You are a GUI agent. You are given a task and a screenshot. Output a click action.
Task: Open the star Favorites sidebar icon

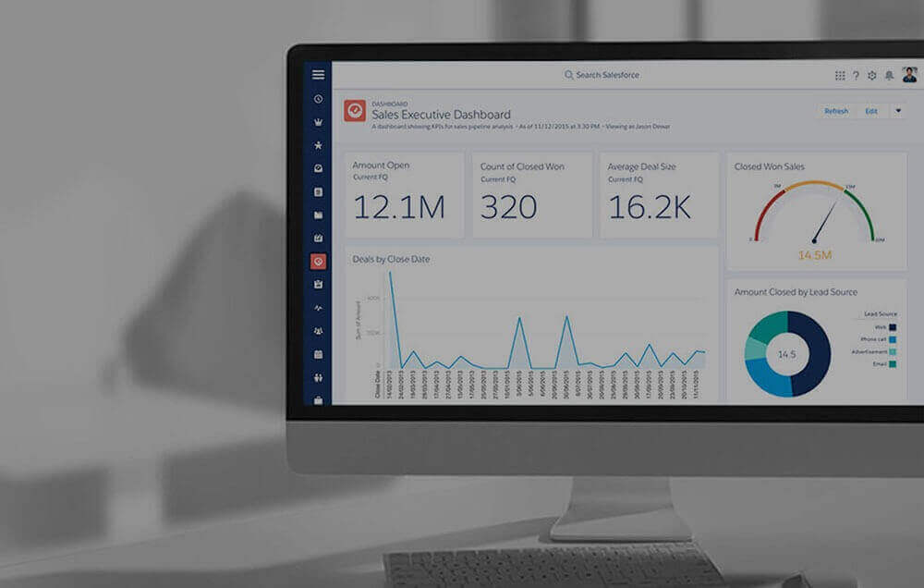pyautogui.click(x=318, y=145)
